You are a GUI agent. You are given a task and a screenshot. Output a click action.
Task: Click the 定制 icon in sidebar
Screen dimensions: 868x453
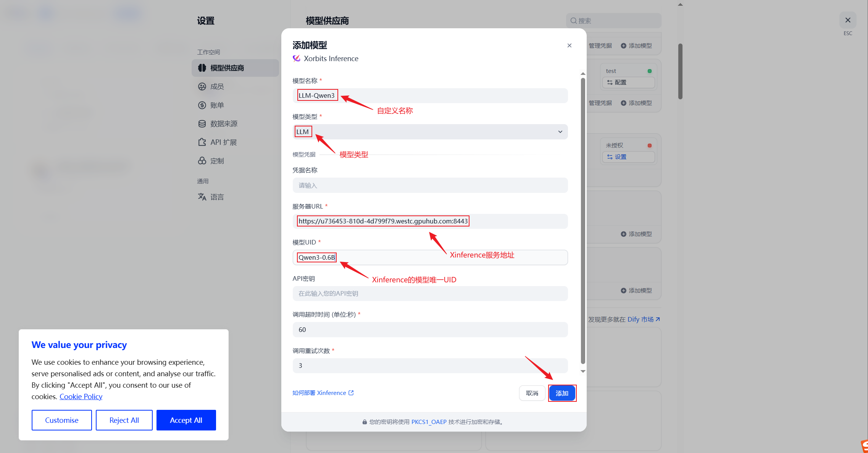(202, 161)
